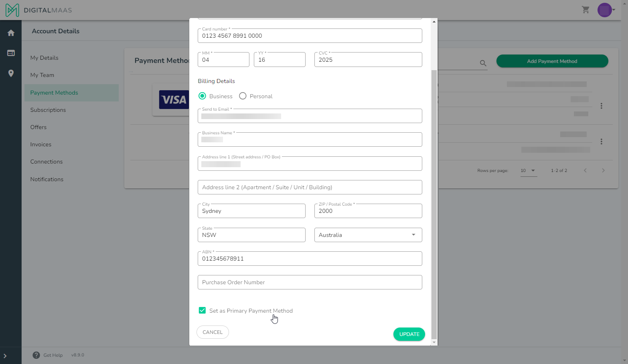Open the Australia country dropdown

pyautogui.click(x=368, y=235)
